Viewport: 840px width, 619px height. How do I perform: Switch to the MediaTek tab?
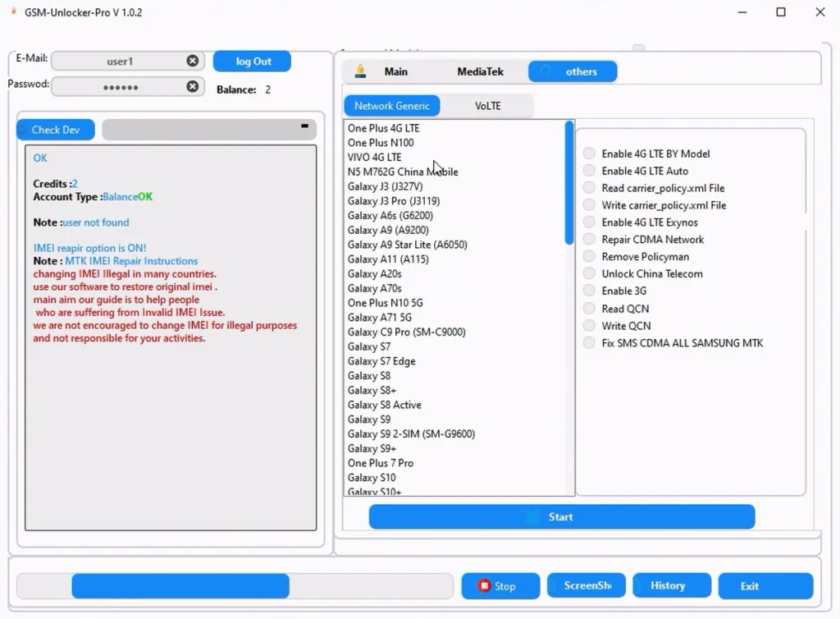tap(480, 72)
